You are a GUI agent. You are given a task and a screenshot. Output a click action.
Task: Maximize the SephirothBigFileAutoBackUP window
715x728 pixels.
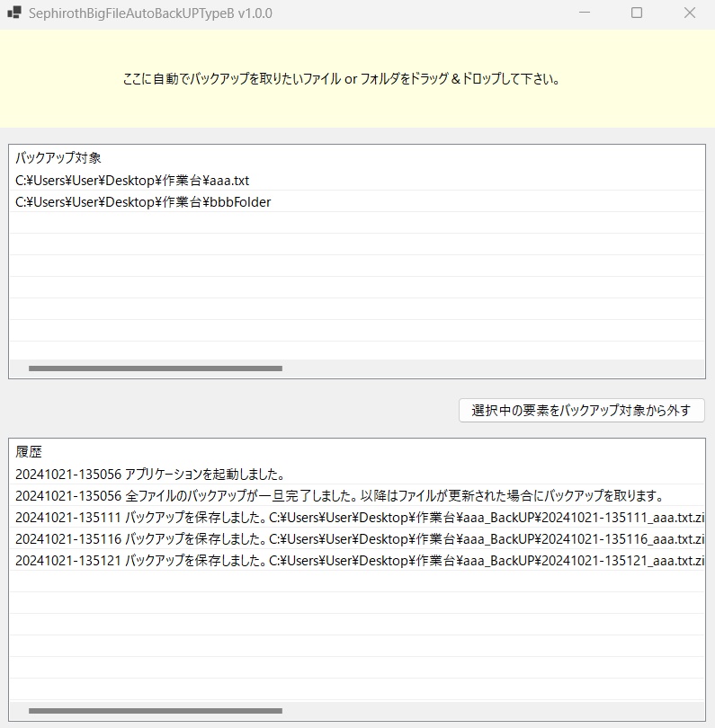pyautogui.click(x=637, y=13)
